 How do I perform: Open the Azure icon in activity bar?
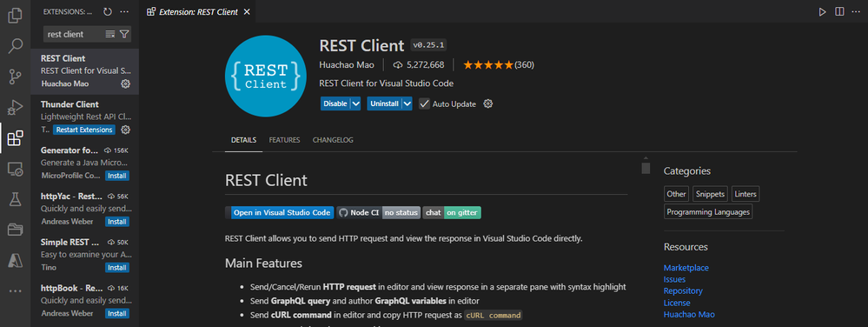15,259
